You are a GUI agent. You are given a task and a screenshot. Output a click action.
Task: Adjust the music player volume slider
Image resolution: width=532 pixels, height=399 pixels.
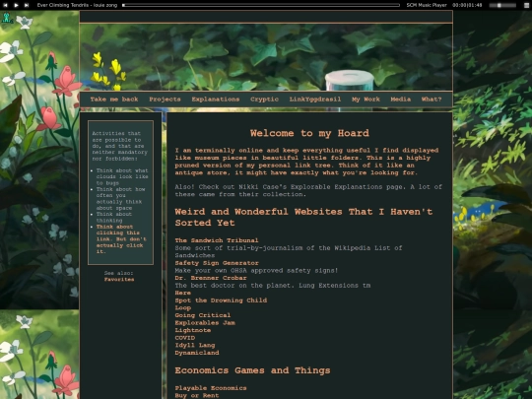502,5
